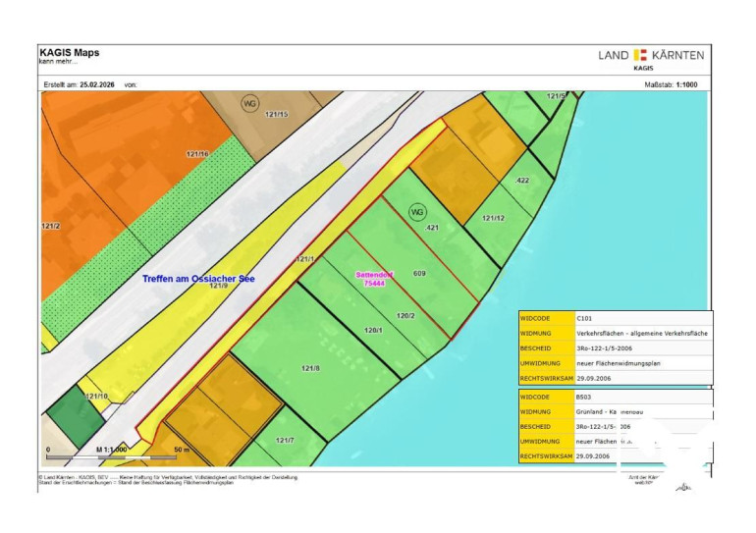Image resolution: width=756 pixels, height=533 pixels.
Task: Click the C101 WIDCODE value
Action: click(583, 319)
